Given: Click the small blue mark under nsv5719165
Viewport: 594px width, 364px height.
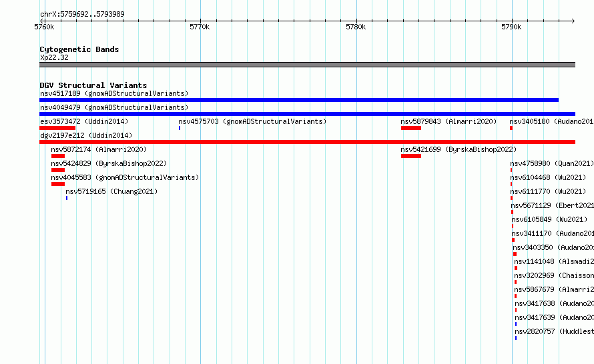Looking at the screenshot, I should pos(67,198).
